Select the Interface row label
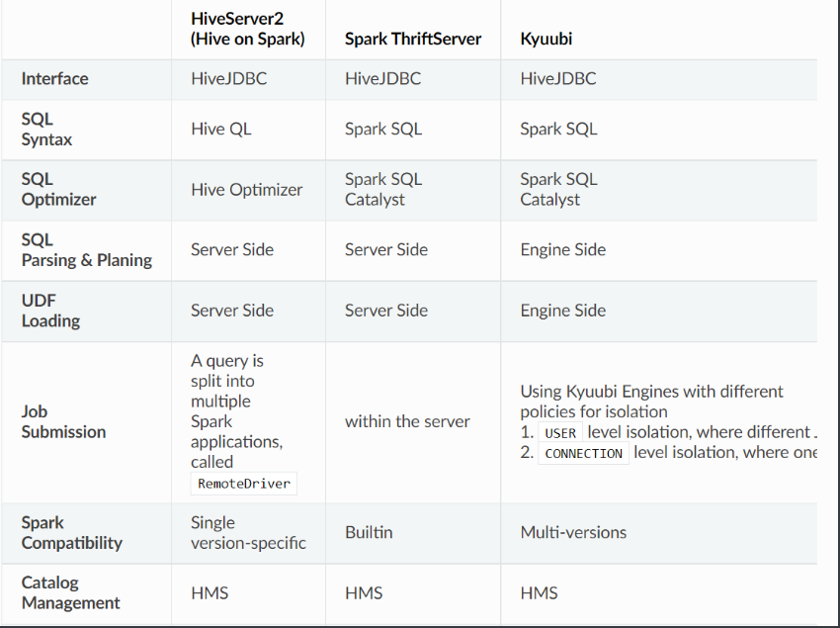This screenshot has height=628, width=840. point(54,79)
